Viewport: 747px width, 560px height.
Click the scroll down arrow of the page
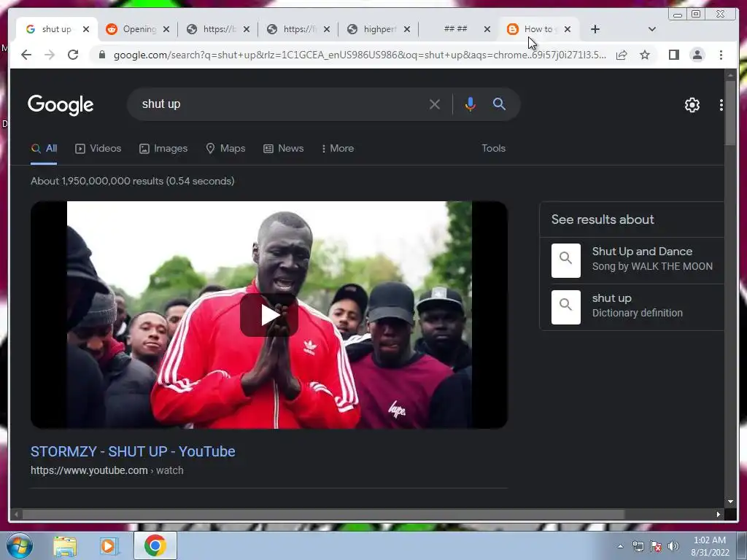pos(730,502)
